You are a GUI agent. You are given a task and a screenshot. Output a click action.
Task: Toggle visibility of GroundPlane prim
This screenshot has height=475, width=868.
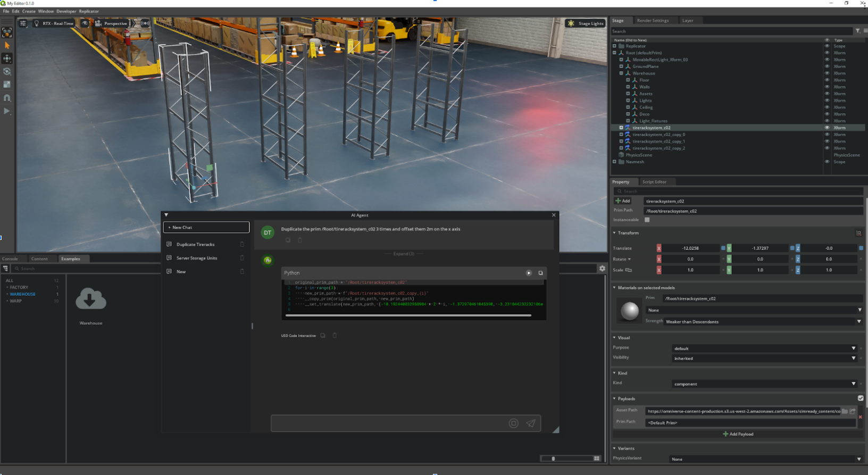[x=827, y=66]
